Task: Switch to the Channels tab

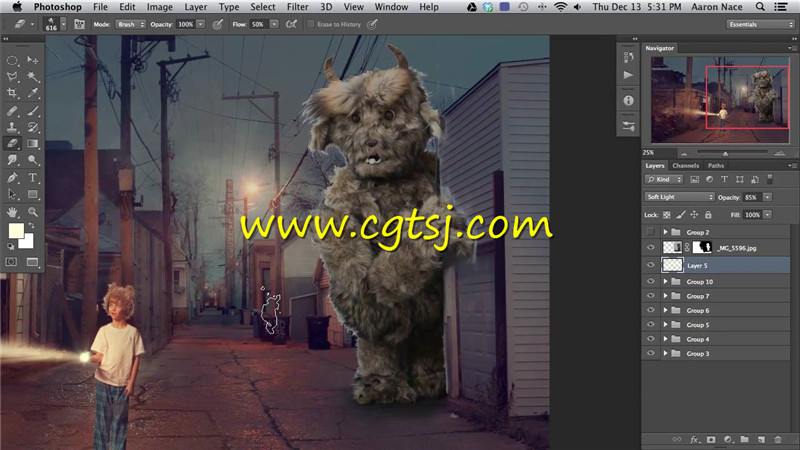Action: click(685, 165)
